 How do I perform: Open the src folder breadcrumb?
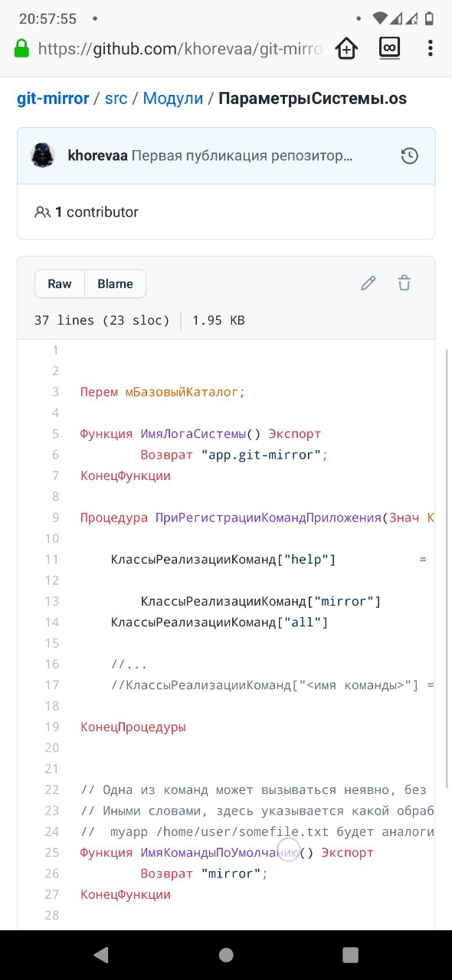click(116, 98)
